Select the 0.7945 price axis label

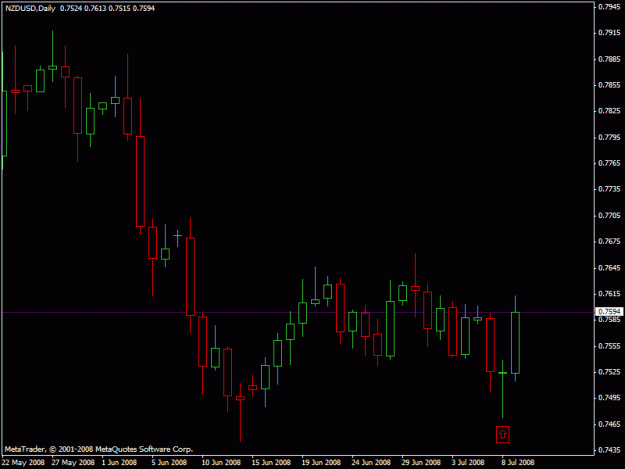pos(609,7)
